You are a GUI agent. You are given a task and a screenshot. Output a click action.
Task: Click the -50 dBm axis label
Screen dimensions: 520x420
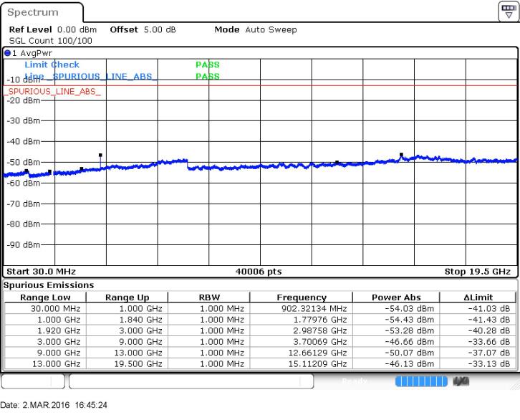[23, 162]
